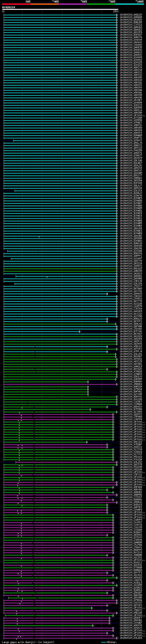
Task: Open hit UniRef100_B2KNJ0
Action: click(131, 193)
